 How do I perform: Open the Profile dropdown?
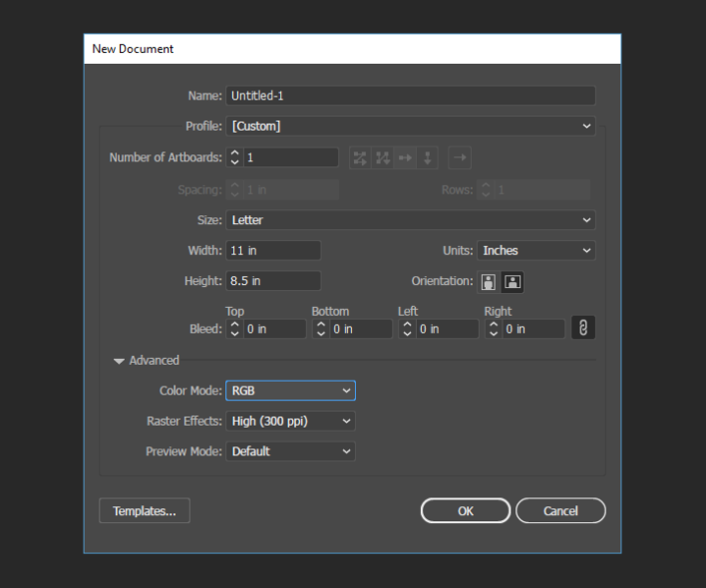(x=410, y=127)
